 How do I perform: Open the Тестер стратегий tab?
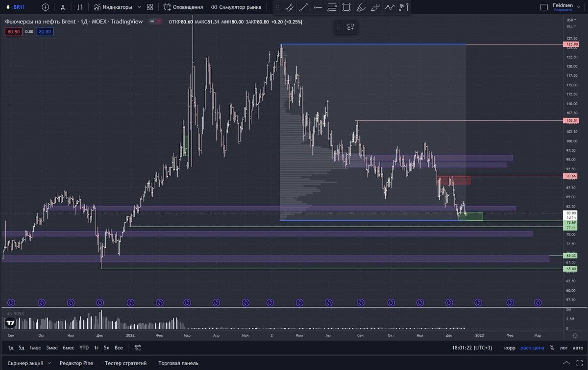point(125,363)
